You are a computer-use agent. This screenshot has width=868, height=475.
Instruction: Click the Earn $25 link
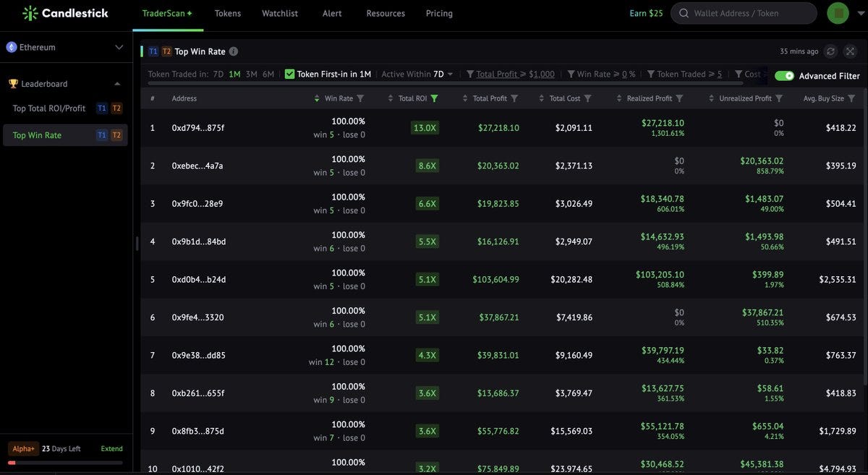click(646, 13)
